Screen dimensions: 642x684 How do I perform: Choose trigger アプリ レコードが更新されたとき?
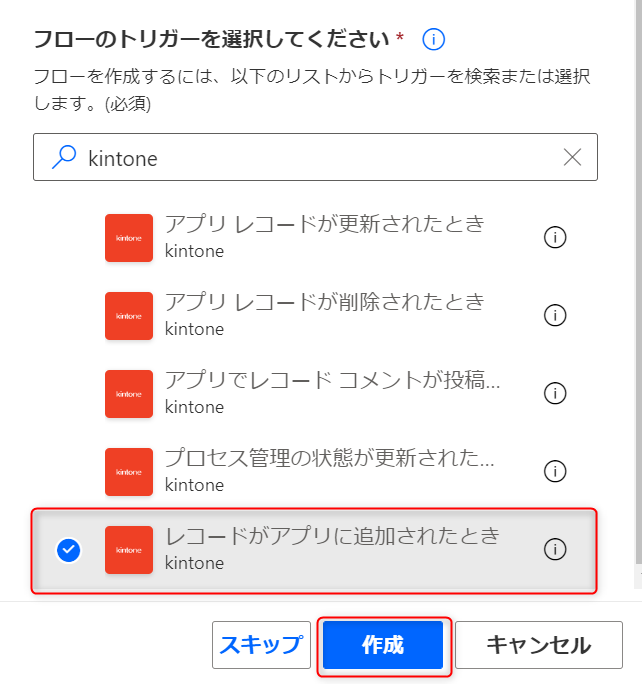pos(324,224)
